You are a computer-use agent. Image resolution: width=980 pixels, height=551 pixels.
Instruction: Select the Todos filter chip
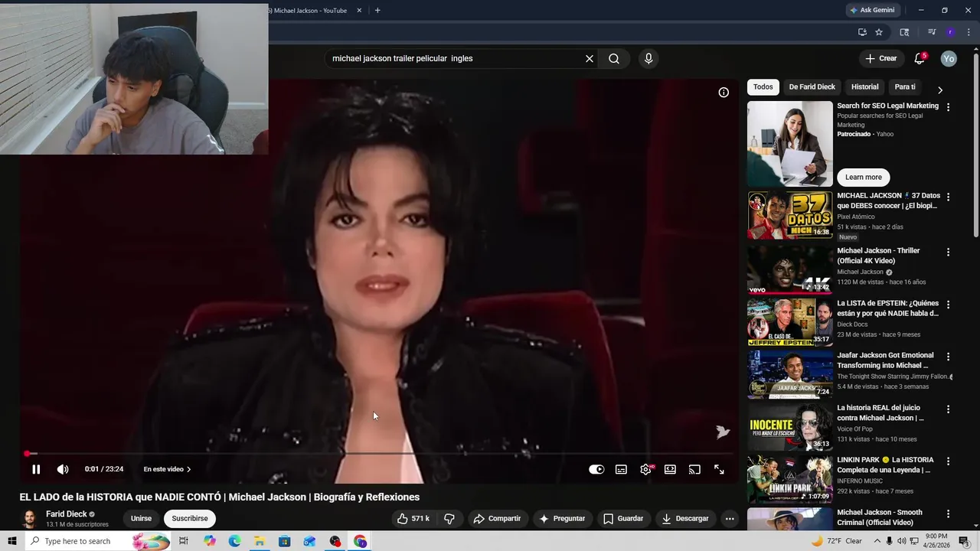tap(763, 86)
